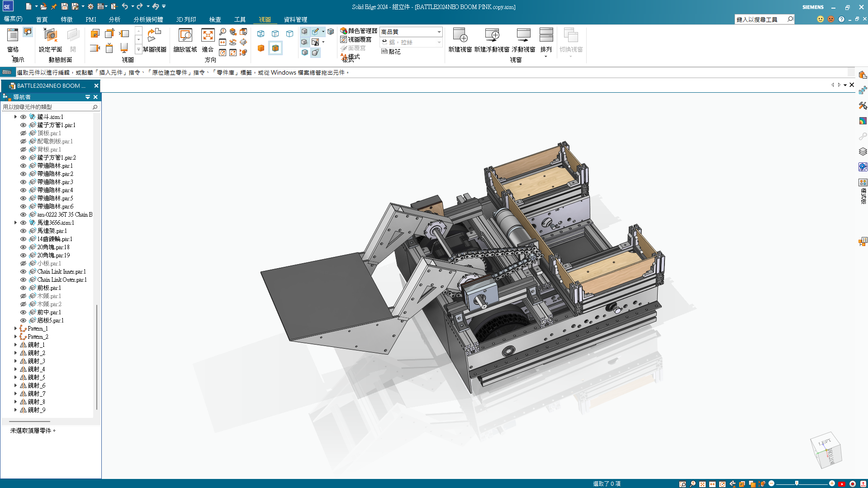The image size is (868, 488).
Task: Open the navigator panel options dropdown arrow
Action: coord(88,97)
